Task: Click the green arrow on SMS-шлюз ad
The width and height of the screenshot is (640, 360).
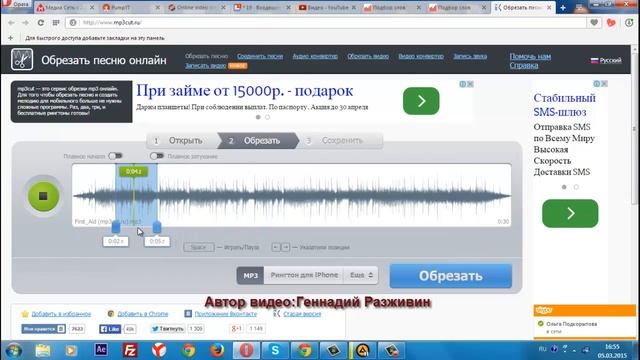Action: click(x=570, y=213)
